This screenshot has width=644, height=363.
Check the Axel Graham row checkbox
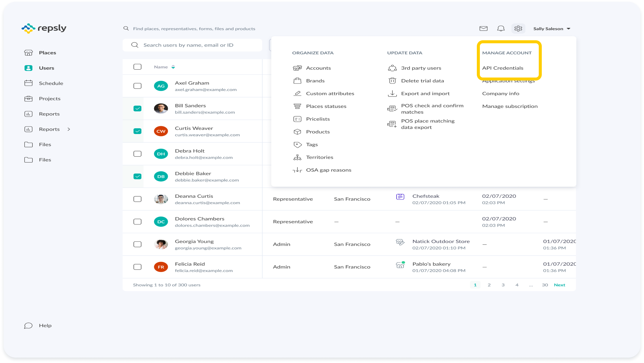pos(137,86)
